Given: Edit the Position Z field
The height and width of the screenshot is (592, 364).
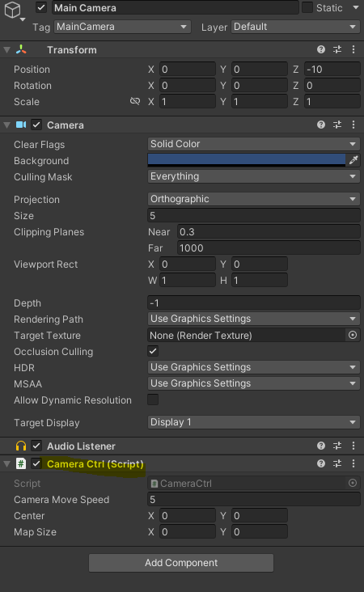Looking at the screenshot, I should point(332,69).
